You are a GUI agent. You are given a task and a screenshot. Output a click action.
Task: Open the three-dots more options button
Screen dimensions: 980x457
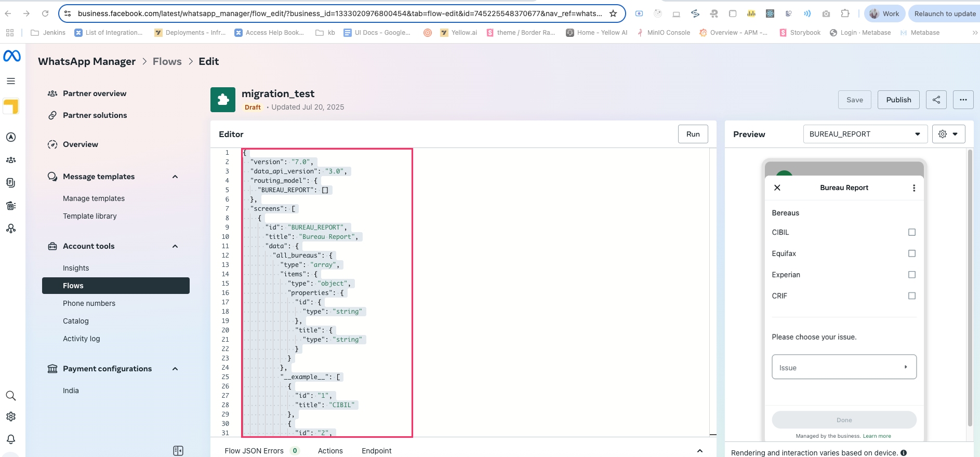click(963, 100)
